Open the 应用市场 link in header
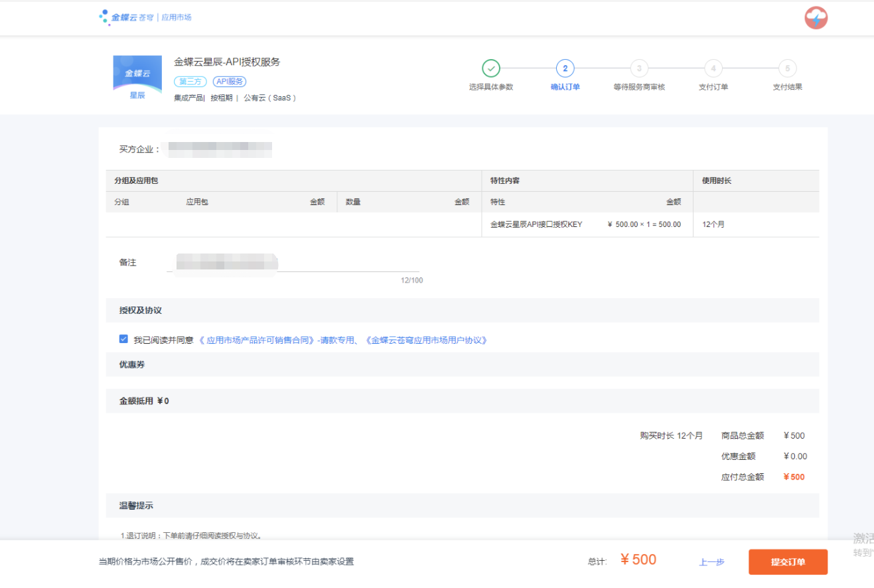The width and height of the screenshot is (874, 588). tap(177, 17)
